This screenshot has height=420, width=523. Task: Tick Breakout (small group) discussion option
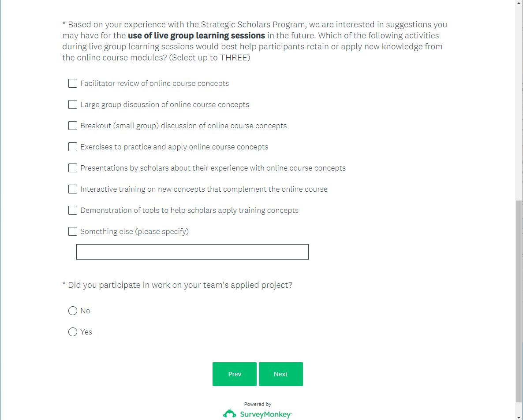click(x=73, y=126)
